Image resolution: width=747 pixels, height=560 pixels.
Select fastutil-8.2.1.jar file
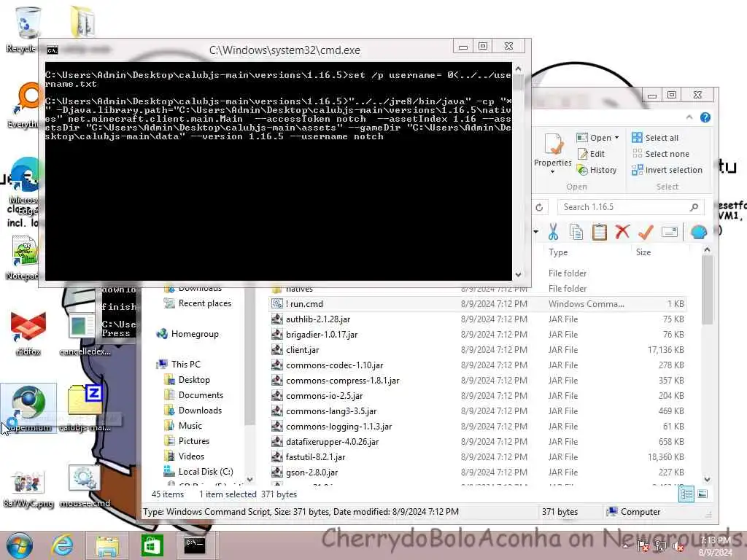(478, 456)
